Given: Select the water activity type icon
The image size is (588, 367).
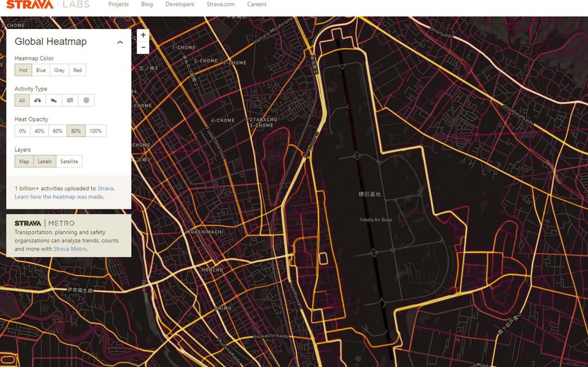Looking at the screenshot, I should (x=70, y=100).
